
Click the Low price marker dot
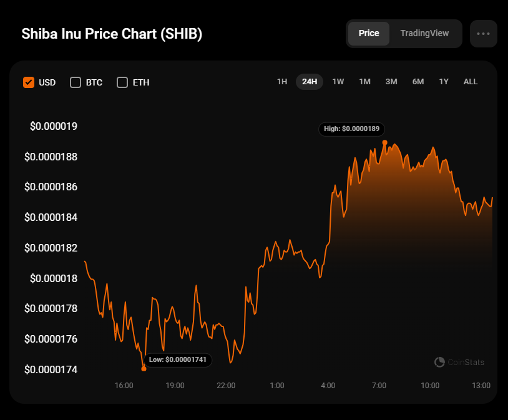[x=144, y=369]
